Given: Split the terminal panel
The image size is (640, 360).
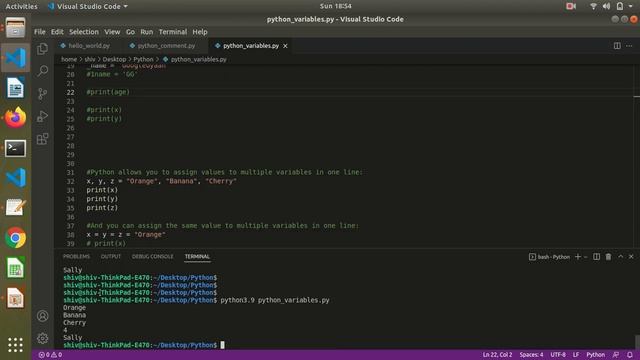Looking at the screenshot, I should pos(596,257).
